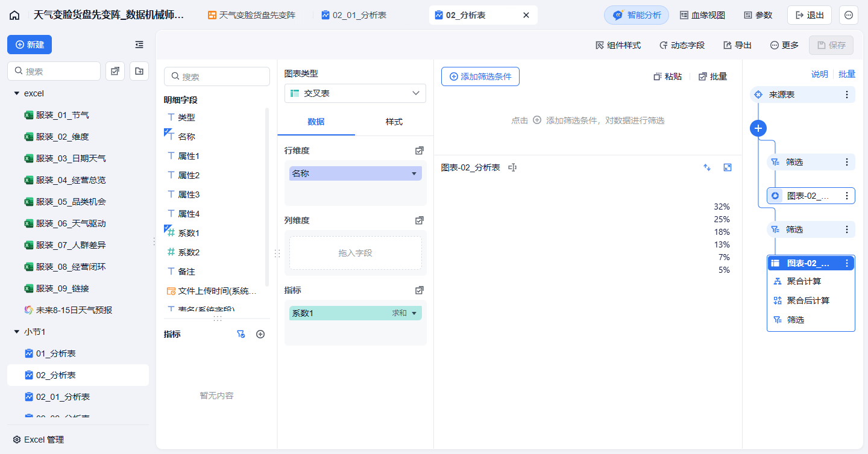Select the 来源表 node
The height and width of the screenshot is (454, 868).
[x=802, y=95]
